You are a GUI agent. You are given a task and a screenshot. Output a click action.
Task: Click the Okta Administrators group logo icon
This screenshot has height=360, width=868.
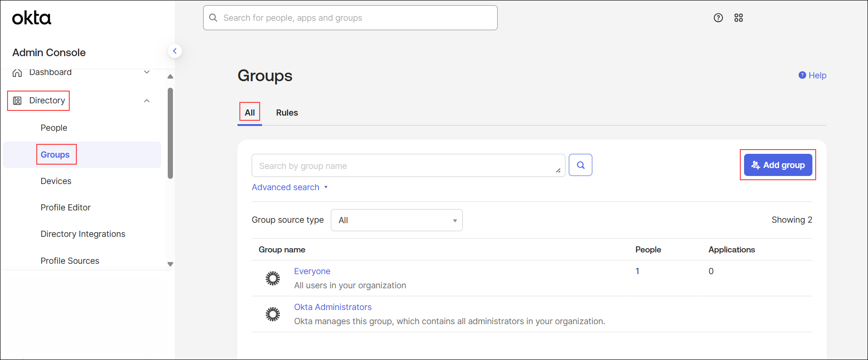pos(273,314)
